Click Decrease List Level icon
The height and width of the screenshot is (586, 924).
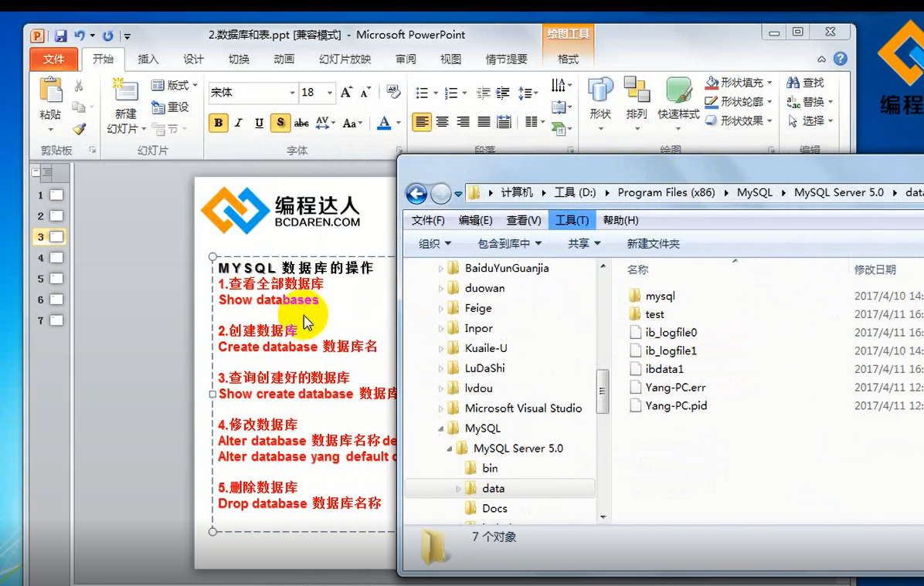click(x=483, y=93)
